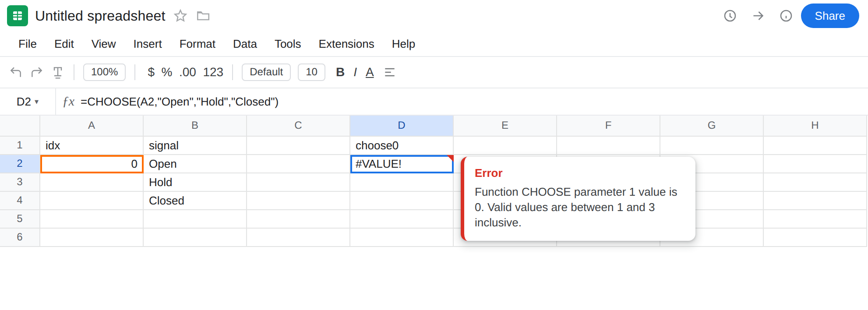
Task: Redo the last action
Action: [37, 72]
